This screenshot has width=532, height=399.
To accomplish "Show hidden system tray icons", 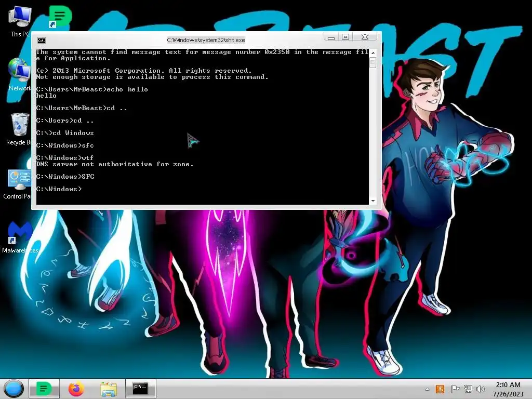I will (x=427, y=390).
